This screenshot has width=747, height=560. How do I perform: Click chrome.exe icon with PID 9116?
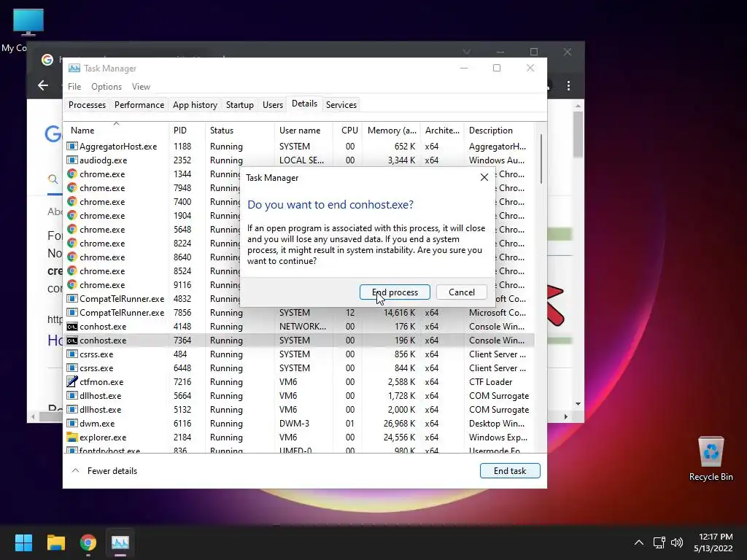pyautogui.click(x=72, y=284)
